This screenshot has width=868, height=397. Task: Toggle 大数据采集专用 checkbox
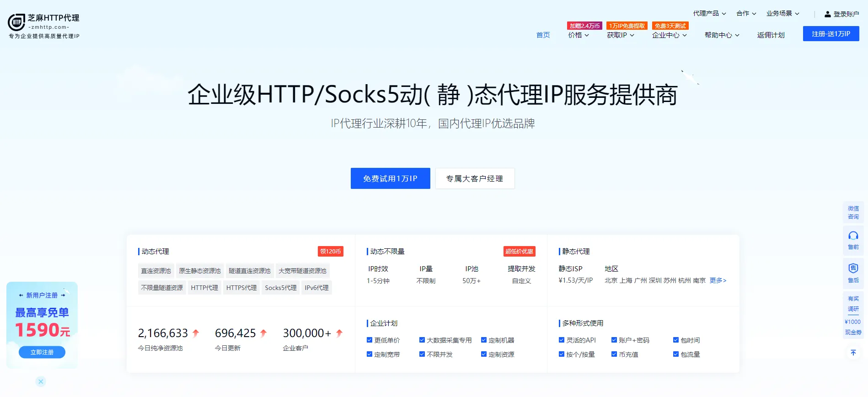[x=422, y=340]
